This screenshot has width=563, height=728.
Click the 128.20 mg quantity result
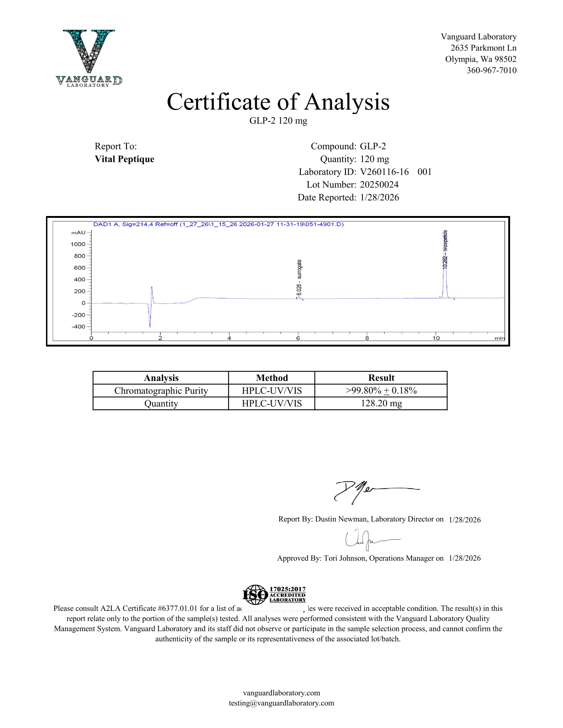click(x=381, y=404)
